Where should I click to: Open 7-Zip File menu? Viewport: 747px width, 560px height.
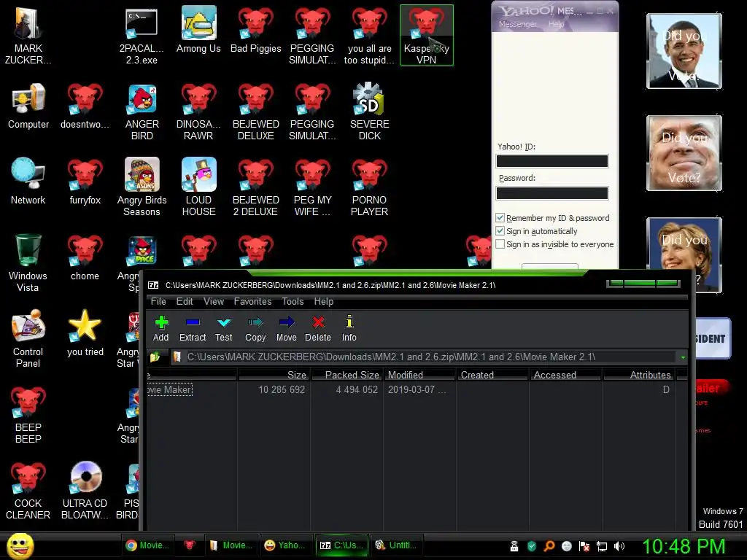pyautogui.click(x=158, y=301)
